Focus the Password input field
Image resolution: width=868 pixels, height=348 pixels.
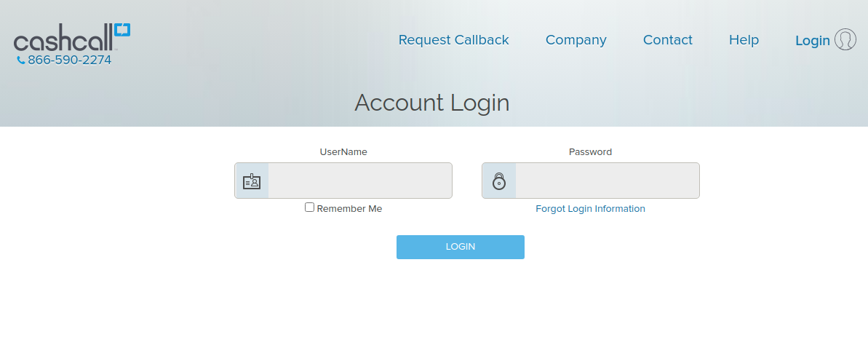[x=607, y=181]
